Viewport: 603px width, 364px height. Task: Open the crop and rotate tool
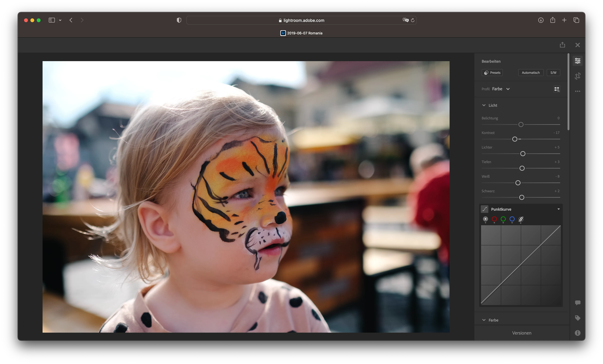(577, 76)
